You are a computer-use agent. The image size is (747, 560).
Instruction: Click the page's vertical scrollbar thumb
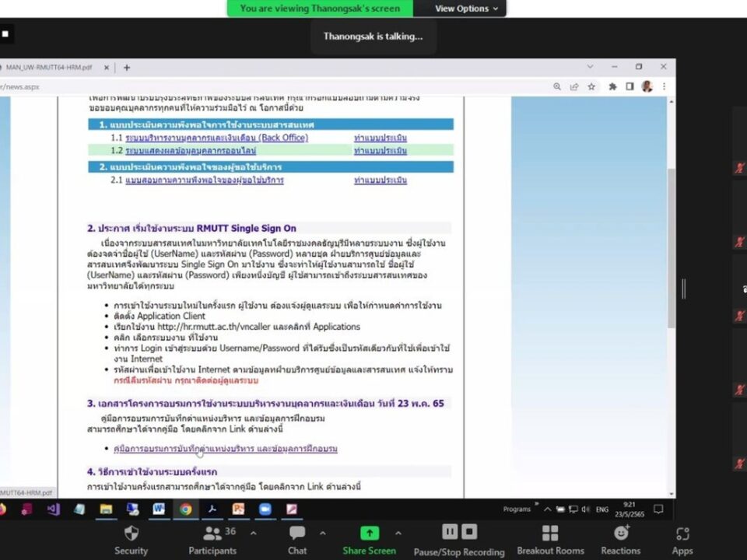[x=672, y=247]
